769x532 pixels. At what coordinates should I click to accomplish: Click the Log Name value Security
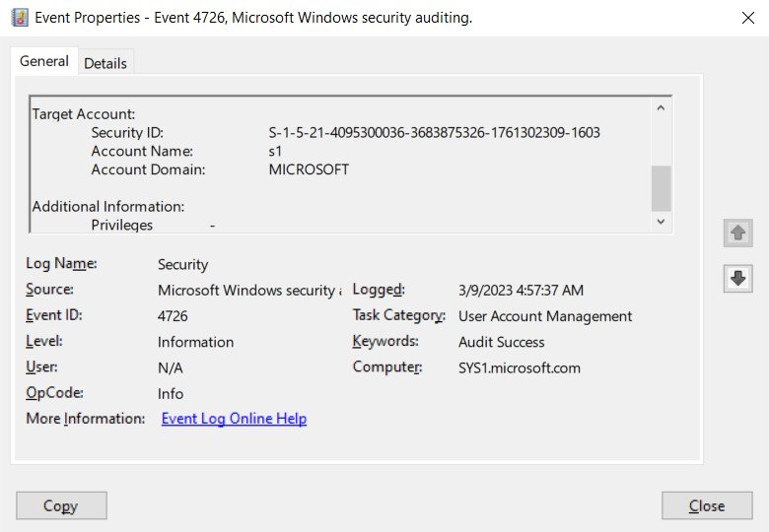coord(183,265)
